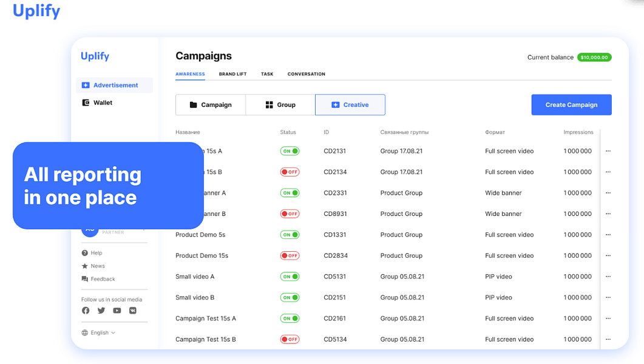Open the Wallet sidebar item
The image size is (644, 364).
(97, 103)
